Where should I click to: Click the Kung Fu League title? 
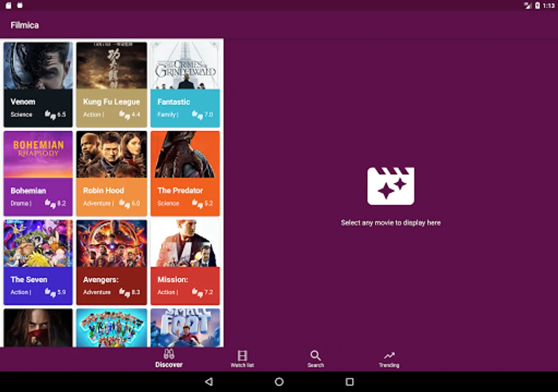coord(112,102)
